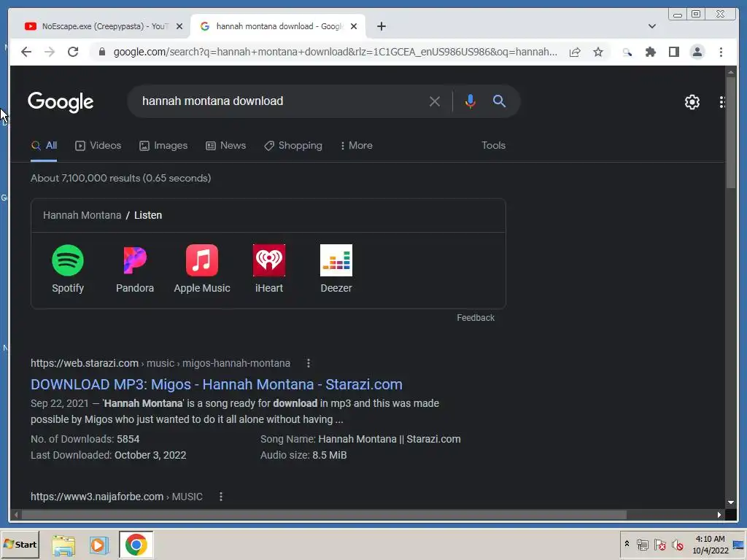Click the scroll down arrow
Viewport: 747px width, 560px height.
click(x=731, y=502)
